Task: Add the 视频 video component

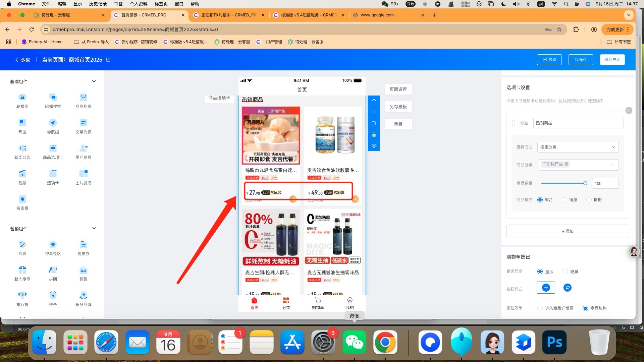Action: coord(22,177)
